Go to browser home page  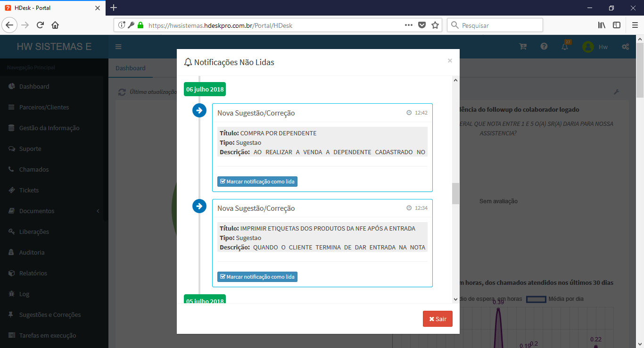point(55,25)
